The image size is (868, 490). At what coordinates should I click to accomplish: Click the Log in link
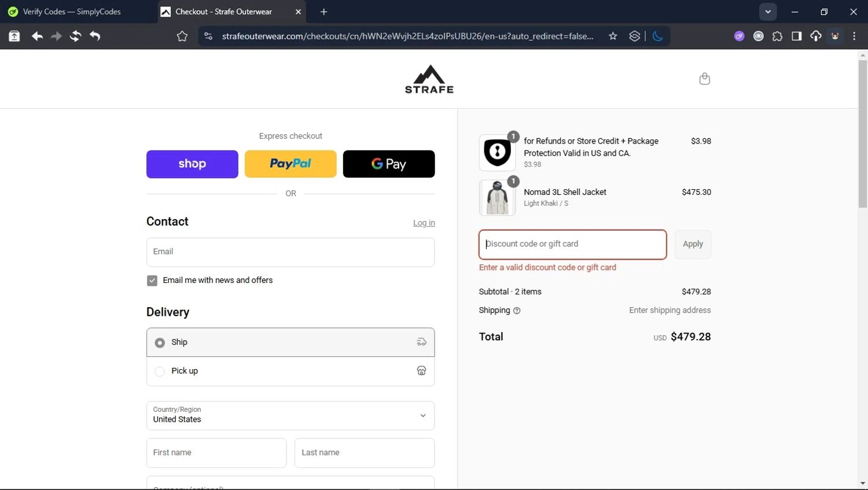click(424, 223)
